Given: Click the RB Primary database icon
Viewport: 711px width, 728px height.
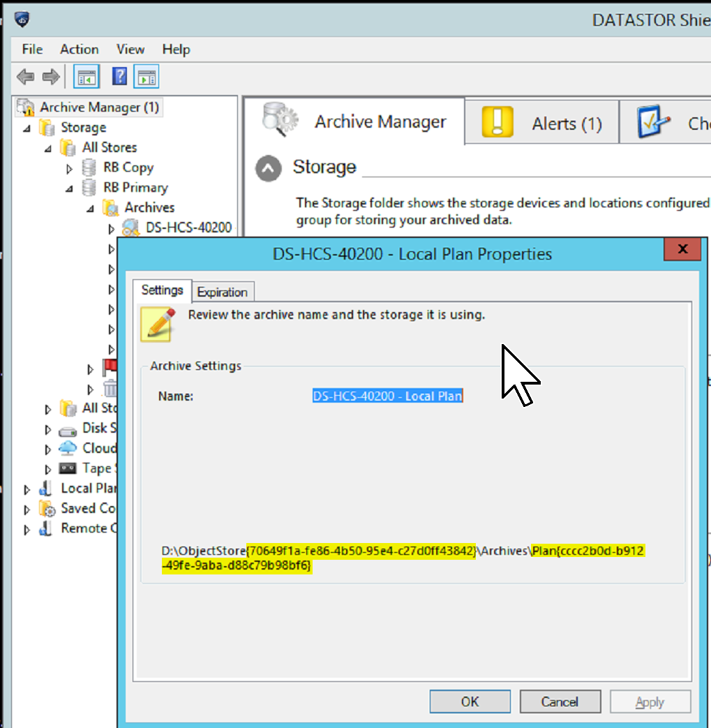Looking at the screenshot, I should pyautogui.click(x=89, y=188).
